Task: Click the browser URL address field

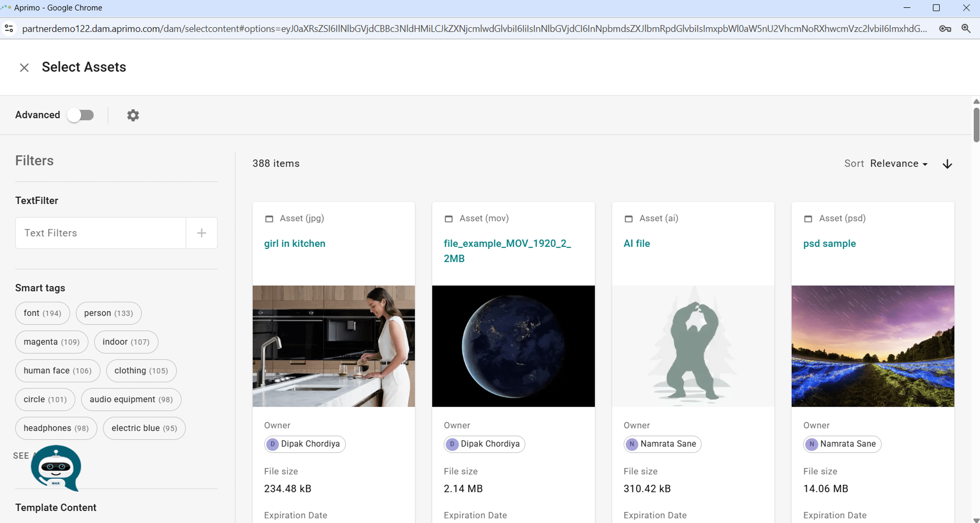Action: [474, 29]
